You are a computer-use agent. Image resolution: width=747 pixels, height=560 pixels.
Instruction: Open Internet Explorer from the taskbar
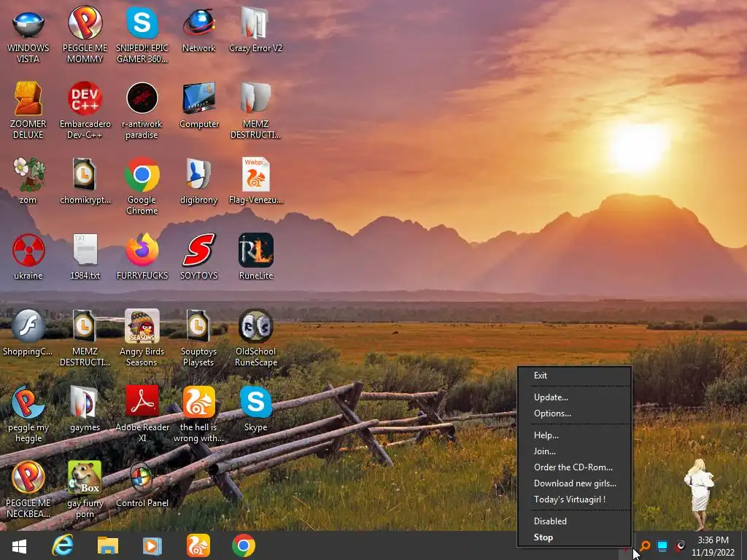click(63, 545)
